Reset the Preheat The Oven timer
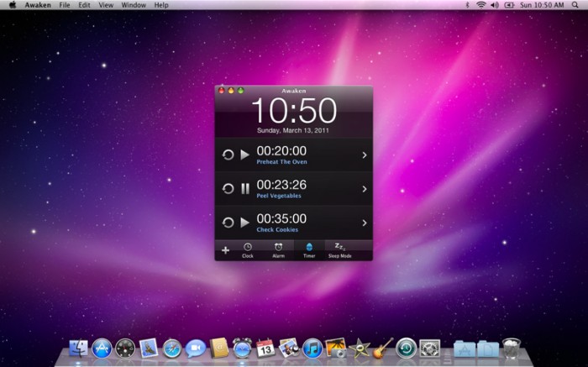The image size is (588, 367). pos(227,155)
